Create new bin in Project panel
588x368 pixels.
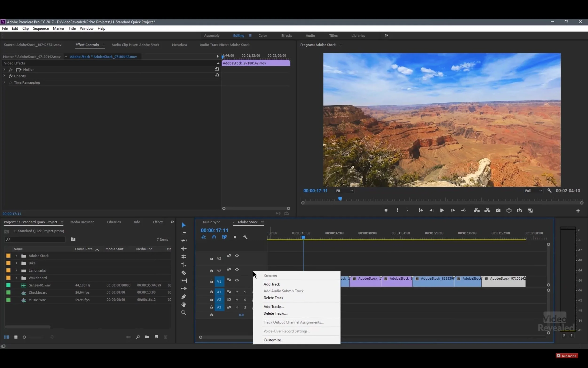pos(147,337)
